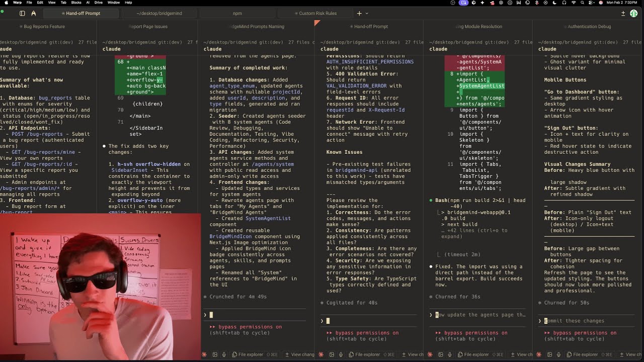Open the new-tab options chevron

pos(367,13)
